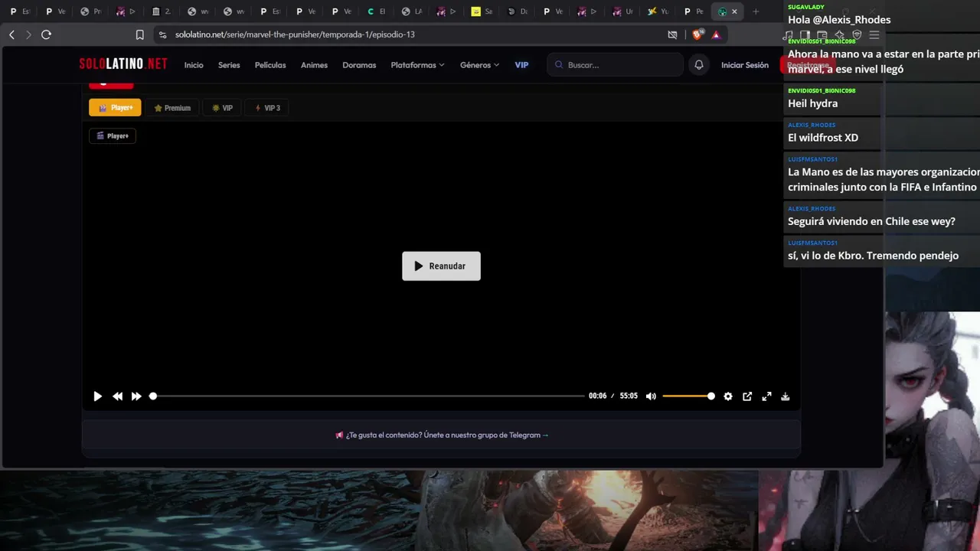
Task: Expand the Géneros dropdown
Action: point(479,65)
